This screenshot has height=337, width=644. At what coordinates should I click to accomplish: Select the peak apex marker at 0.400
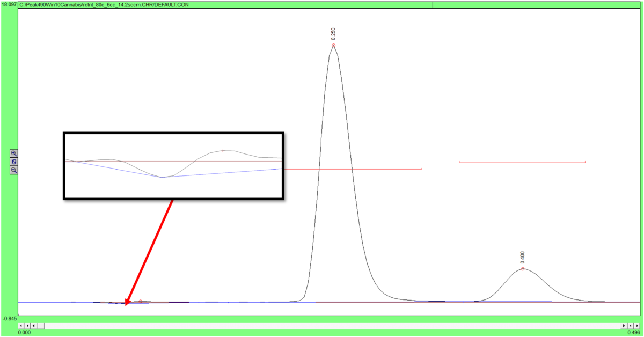click(523, 269)
